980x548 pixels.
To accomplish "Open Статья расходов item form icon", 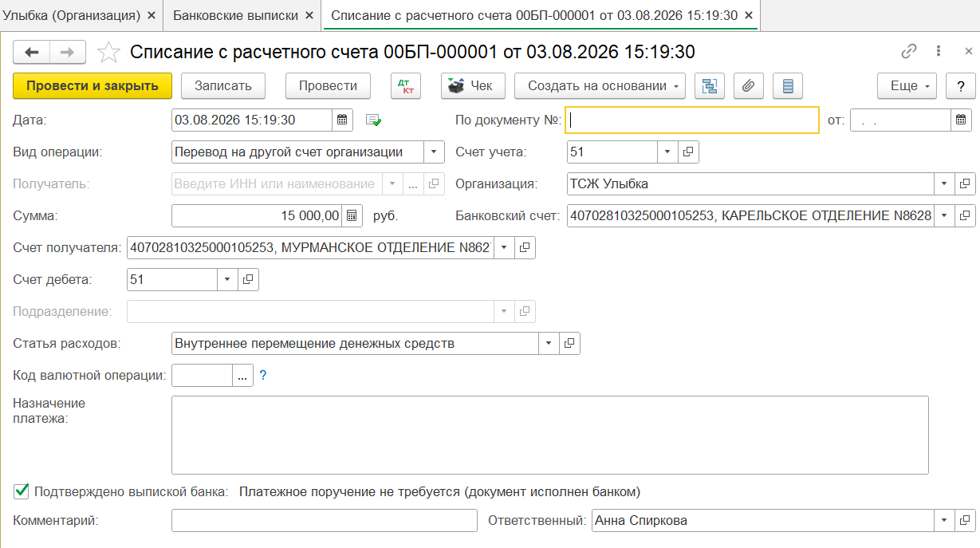I will 569,344.
